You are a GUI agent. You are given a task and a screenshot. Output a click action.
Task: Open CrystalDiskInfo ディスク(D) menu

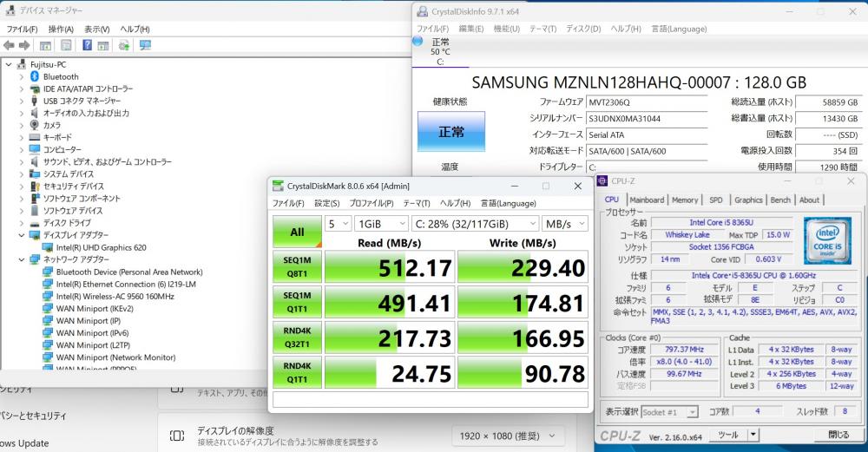click(x=583, y=29)
